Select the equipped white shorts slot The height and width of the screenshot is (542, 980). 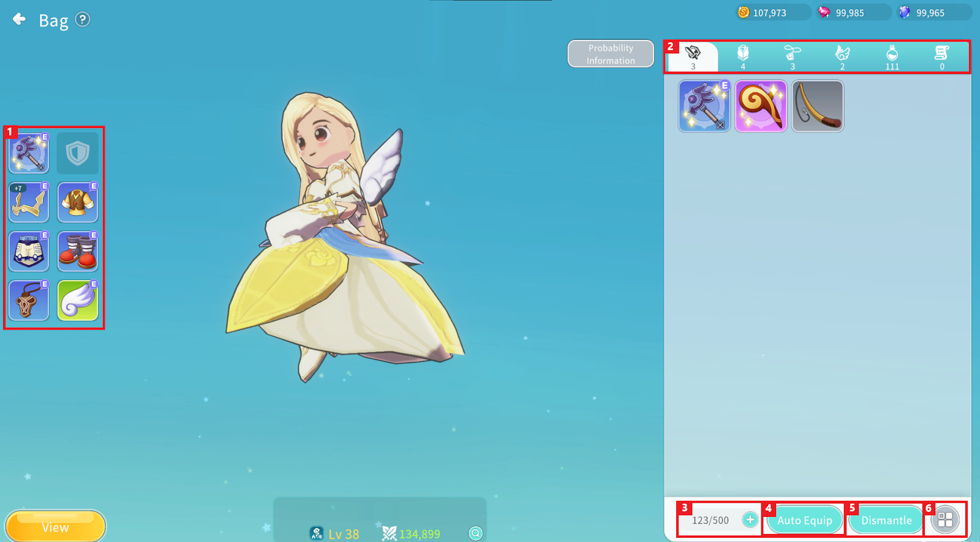29,251
